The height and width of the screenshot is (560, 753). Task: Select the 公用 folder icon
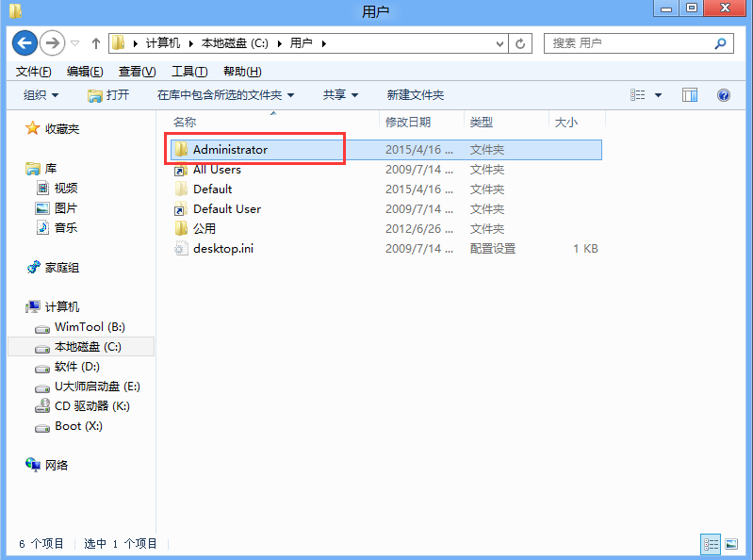181,228
